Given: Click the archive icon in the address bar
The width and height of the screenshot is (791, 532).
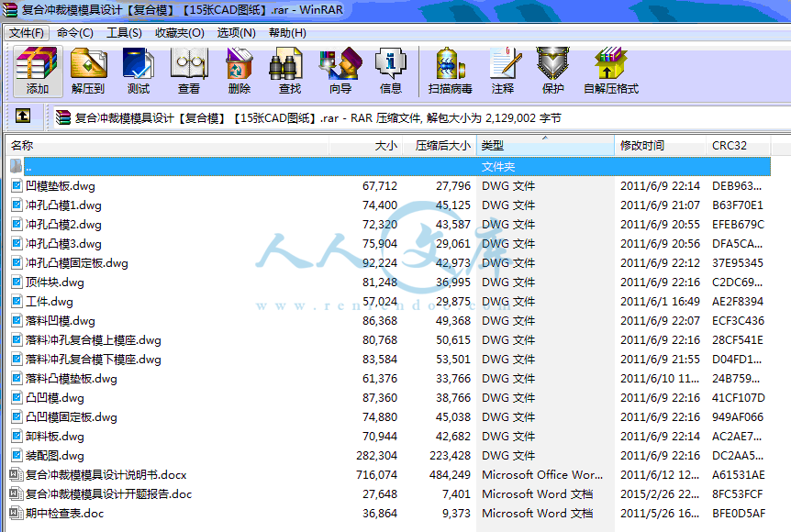Looking at the screenshot, I should 63,118.
